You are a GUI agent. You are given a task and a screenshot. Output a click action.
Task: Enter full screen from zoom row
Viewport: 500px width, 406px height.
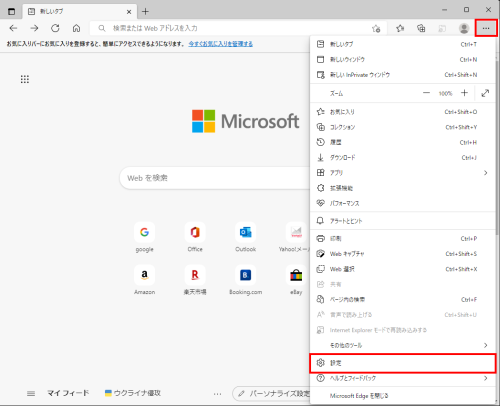485,93
